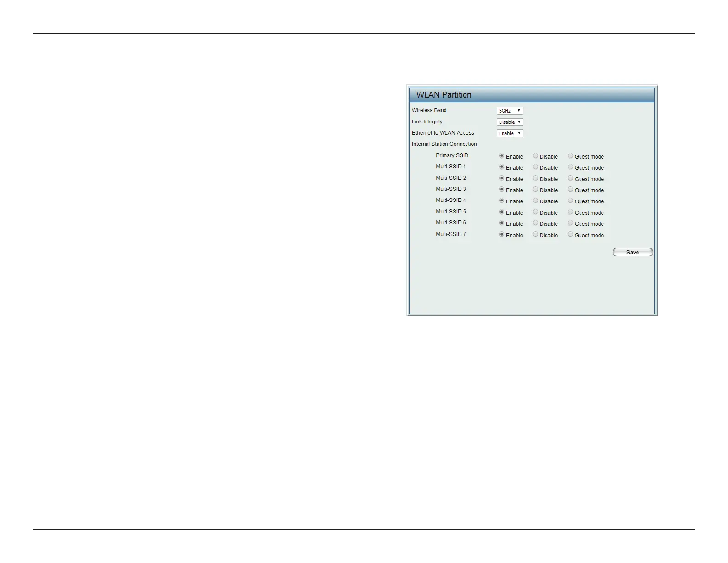Screen dimensions: 728x563
Task: Select Disable for Primary SSID
Action: [x=535, y=156]
